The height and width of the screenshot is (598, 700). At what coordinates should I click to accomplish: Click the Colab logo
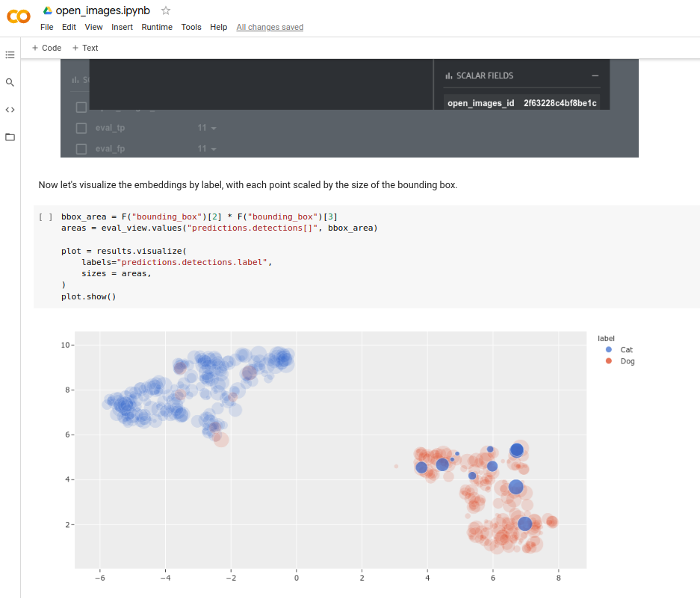(x=18, y=17)
